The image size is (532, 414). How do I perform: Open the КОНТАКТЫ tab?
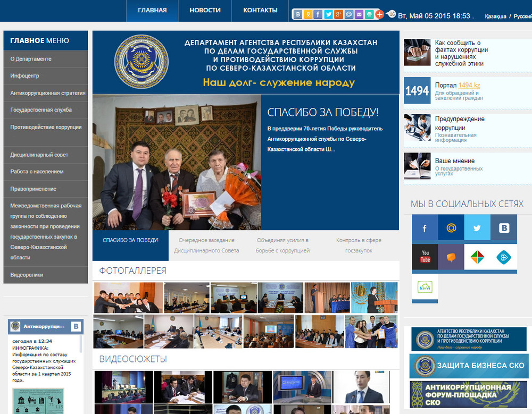click(x=260, y=11)
